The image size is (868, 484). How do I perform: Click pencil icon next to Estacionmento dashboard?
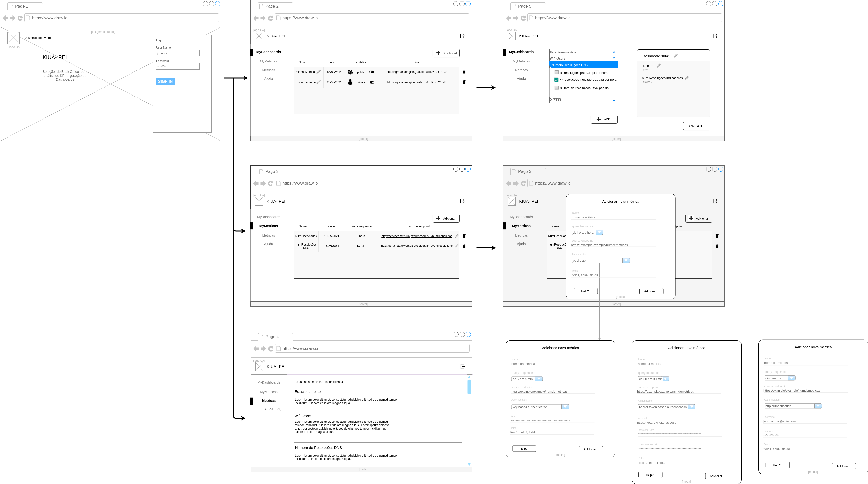pos(318,82)
